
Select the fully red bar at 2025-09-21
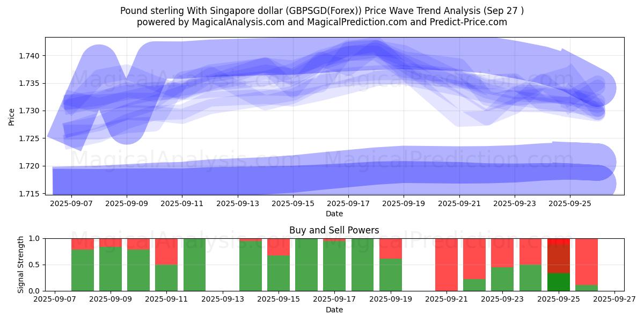pos(446,265)
